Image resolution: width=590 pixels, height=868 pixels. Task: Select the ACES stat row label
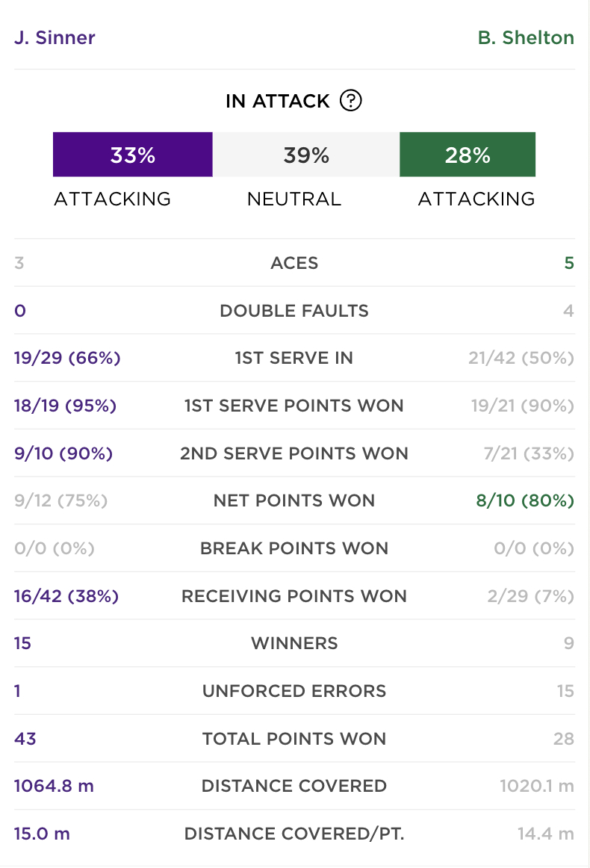coord(294,263)
